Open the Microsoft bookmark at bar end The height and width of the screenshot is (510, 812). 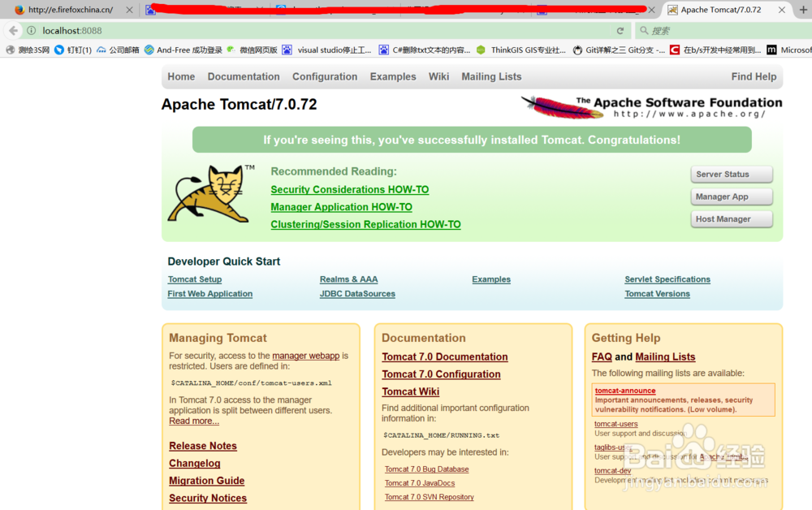pyautogui.click(x=789, y=50)
